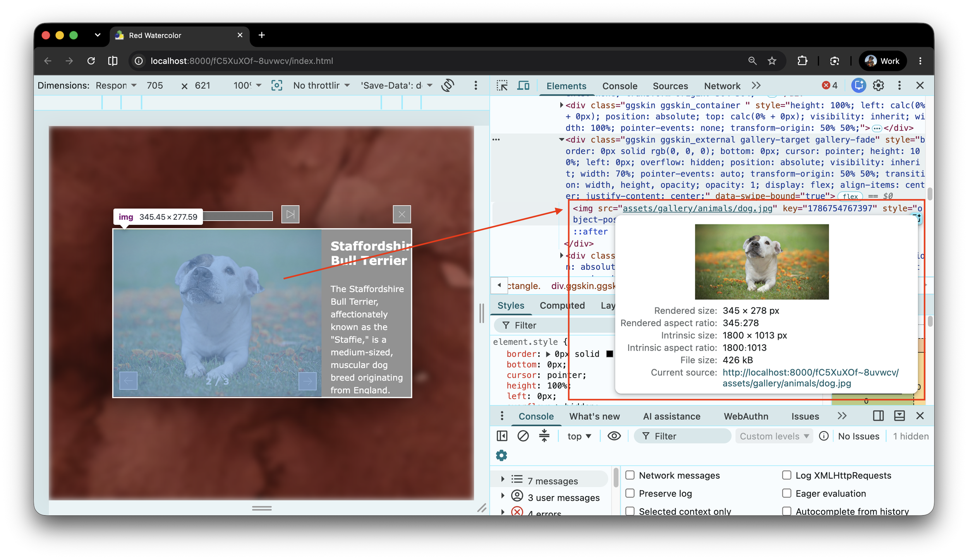Open the top JavaScript context dropdown
968x560 pixels.
579,436
